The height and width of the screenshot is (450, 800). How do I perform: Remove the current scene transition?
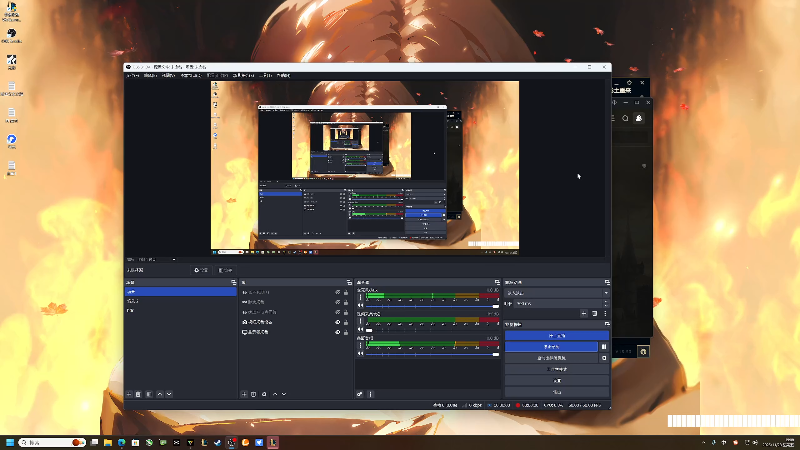pos(595,314)
